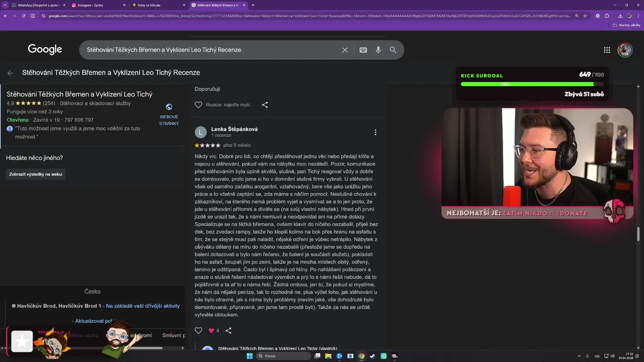
Task: Go back using the arrow beside the results title
Action: 10,73
